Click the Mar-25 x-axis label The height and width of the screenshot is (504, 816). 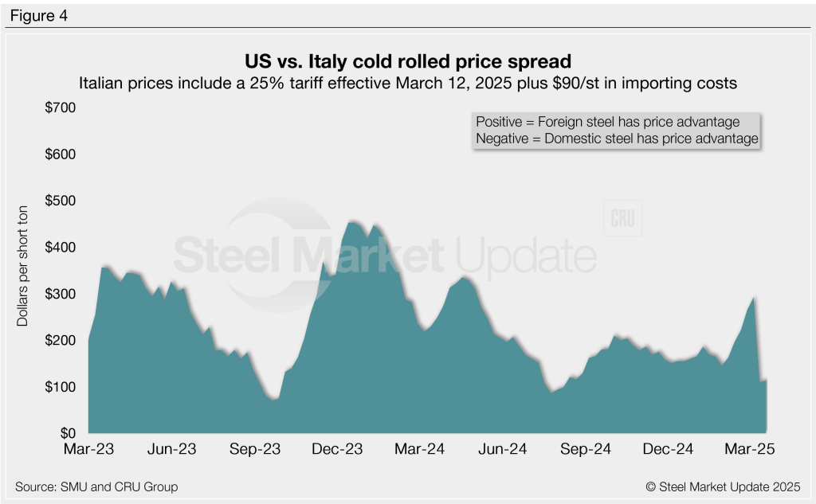[751, 450]
